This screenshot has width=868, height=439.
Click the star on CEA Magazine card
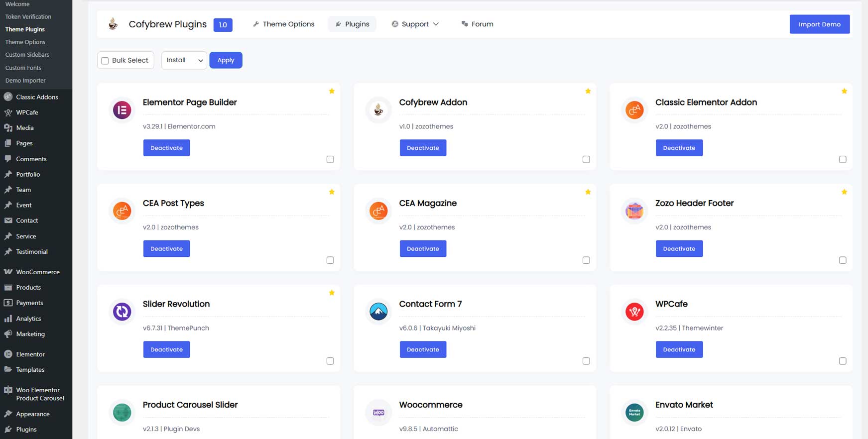pos(588,192)
